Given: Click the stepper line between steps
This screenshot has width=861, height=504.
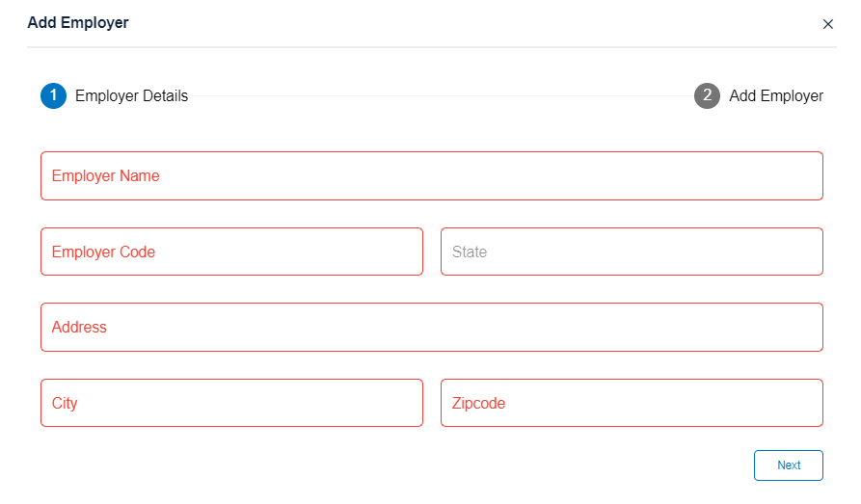Looking at the screenshot, I should 441,96.
